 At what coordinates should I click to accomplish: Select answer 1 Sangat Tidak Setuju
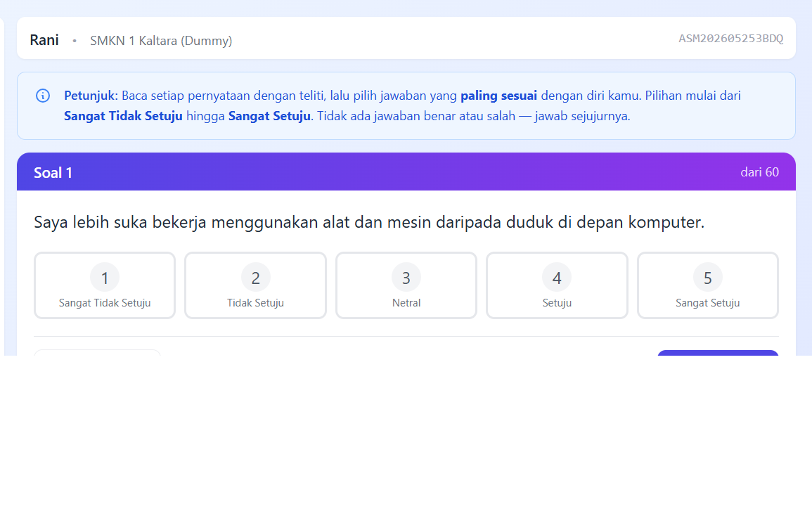coord(105,285)
